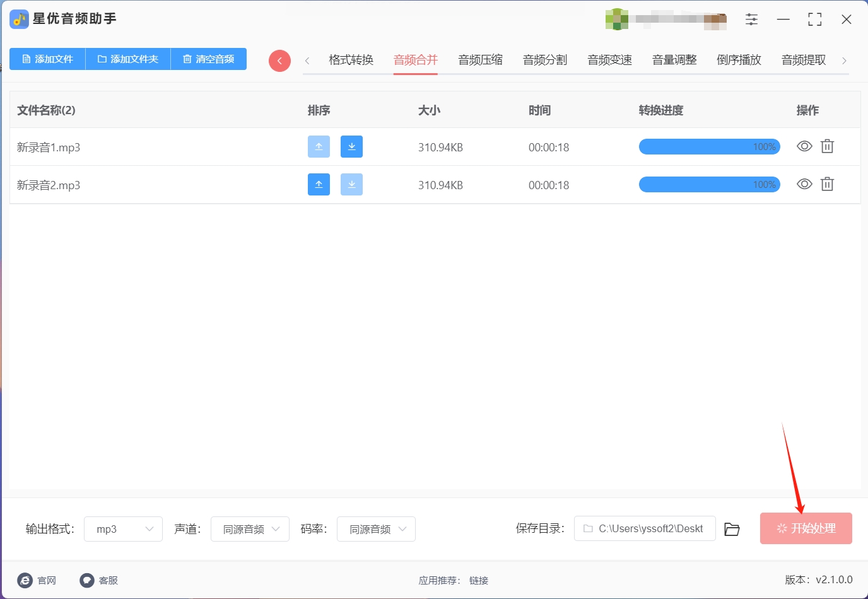Click 新录音2.mp3 progress bar

[x=710, y=185]
